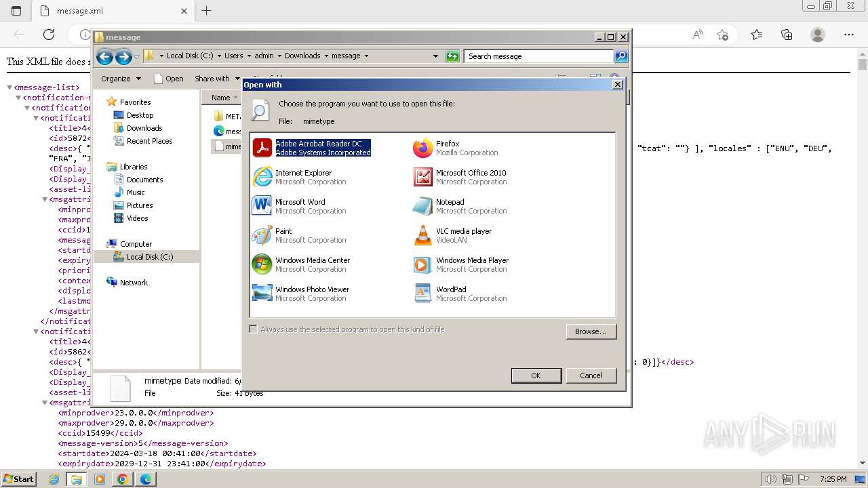Open Edge Collections button
Image resolution: width=868 pixels, height=488 pixels.
[x=787, y=35]
